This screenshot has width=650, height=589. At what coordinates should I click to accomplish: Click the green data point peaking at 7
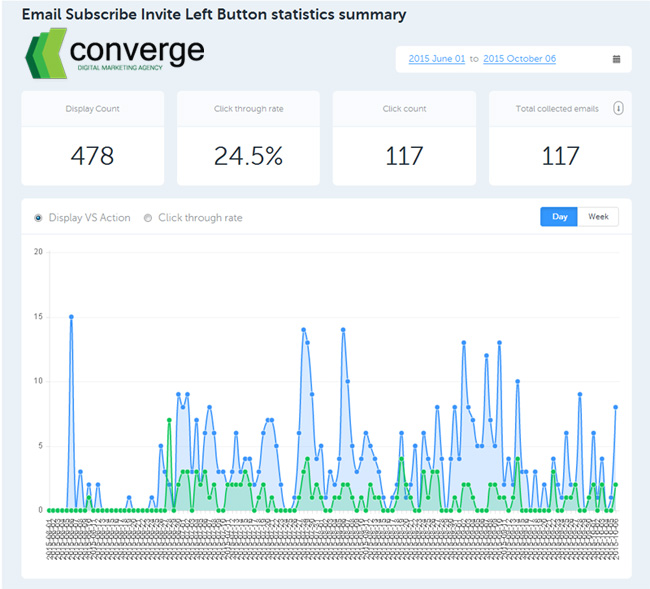[169, 420]
